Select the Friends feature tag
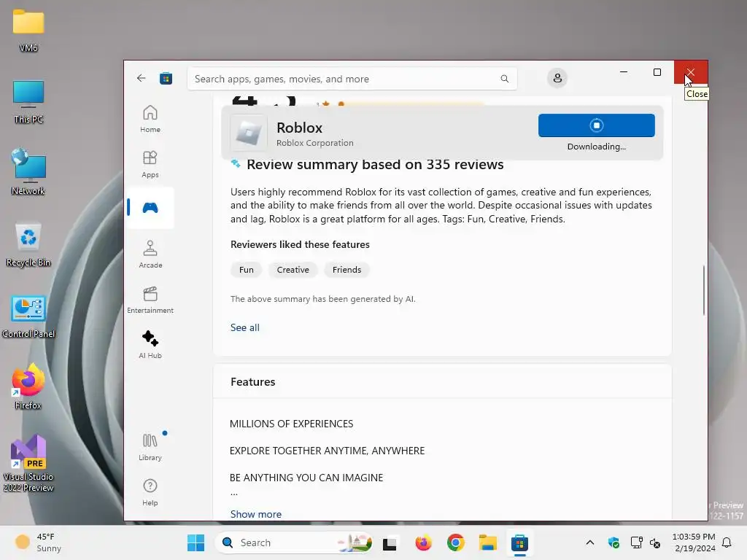 pyautogui.click(x=347, y=270)
